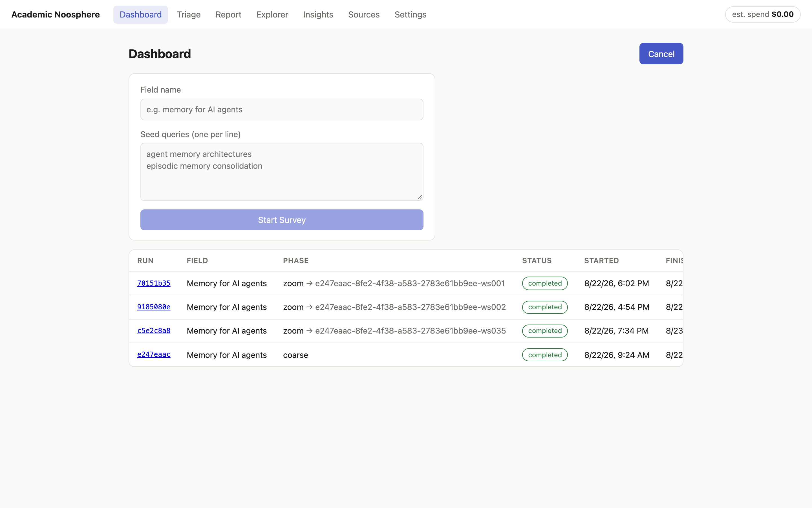This screenshot has height=508, width=812.
Task: Click the completed badge in row 70151b35
Action: 545,283
